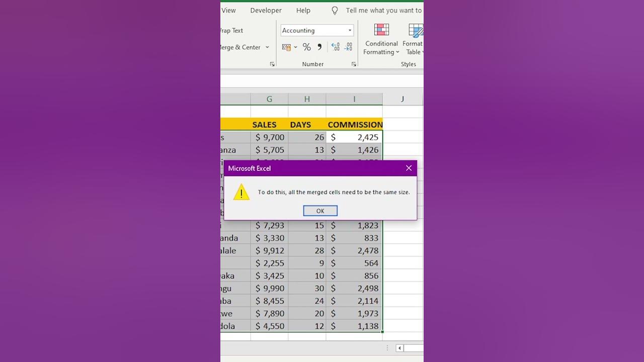Select days cell 28
Viewport: 644px width, 362px height.
(307, 250)
